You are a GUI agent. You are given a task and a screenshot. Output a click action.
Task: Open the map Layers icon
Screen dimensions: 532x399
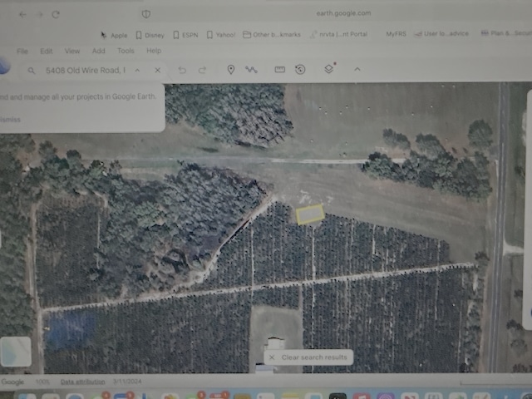(329, 69)
